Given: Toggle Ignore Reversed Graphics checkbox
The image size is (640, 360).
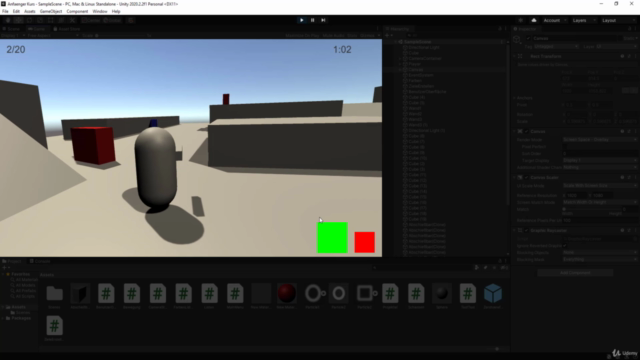Looking at the screenshot, I should [565, 246].
